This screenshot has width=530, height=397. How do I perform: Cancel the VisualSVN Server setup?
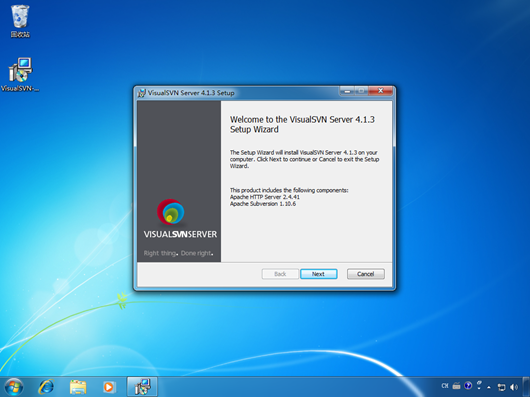pyautogui.click(x=365, y=274)
